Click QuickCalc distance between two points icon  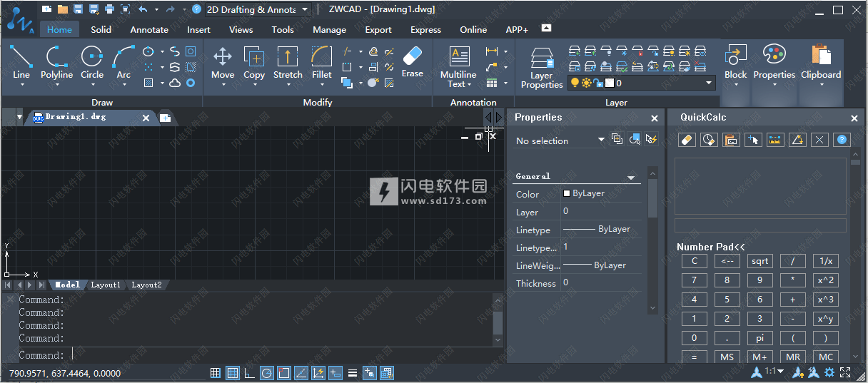tap(775, 140)
